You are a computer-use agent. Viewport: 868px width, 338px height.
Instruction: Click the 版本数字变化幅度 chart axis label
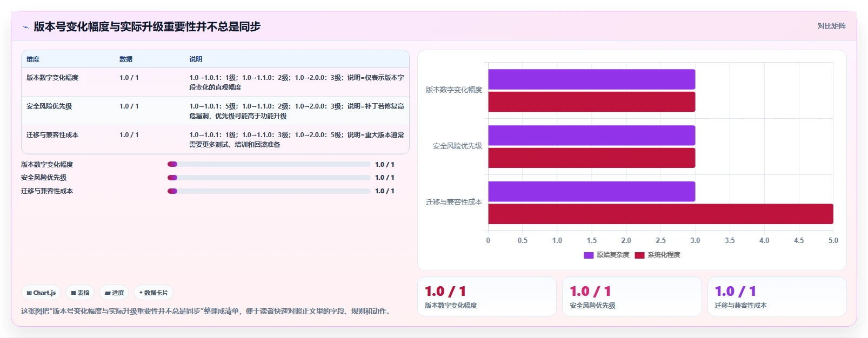(x=454, y=90)
